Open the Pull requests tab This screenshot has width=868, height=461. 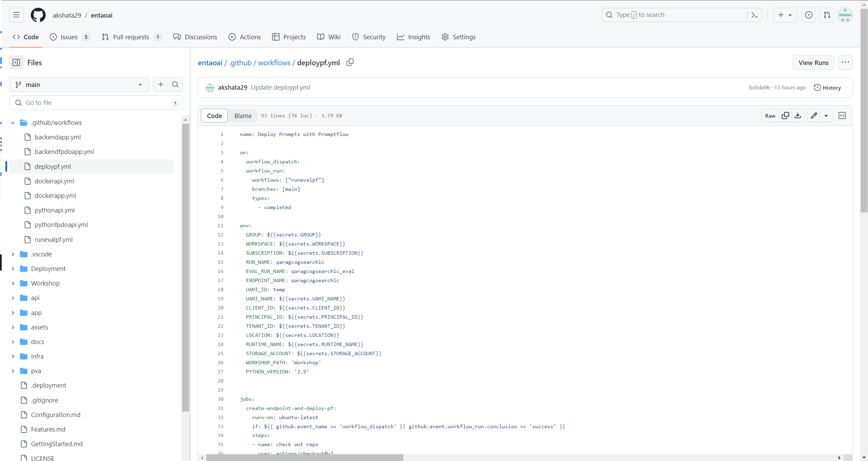tap(132, 37)
